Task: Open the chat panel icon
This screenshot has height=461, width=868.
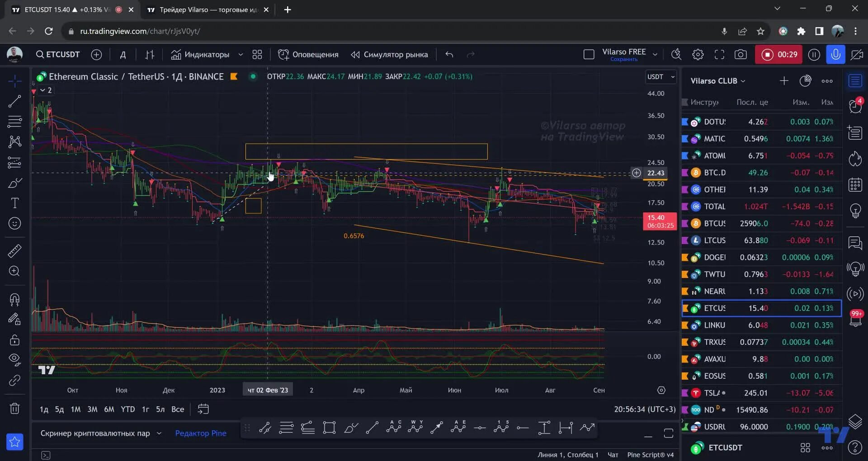Action: (855, 243)
